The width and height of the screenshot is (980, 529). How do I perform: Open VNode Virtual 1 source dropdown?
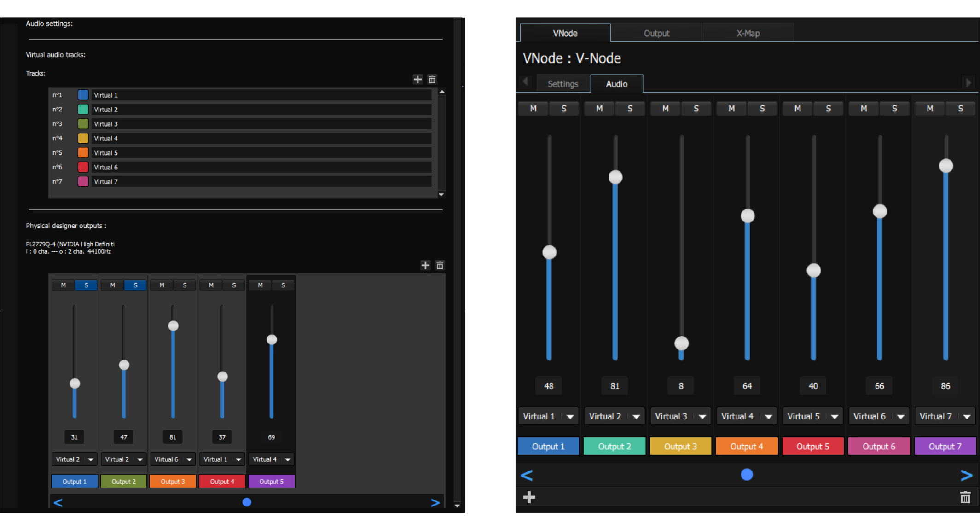tap(549, 416)
